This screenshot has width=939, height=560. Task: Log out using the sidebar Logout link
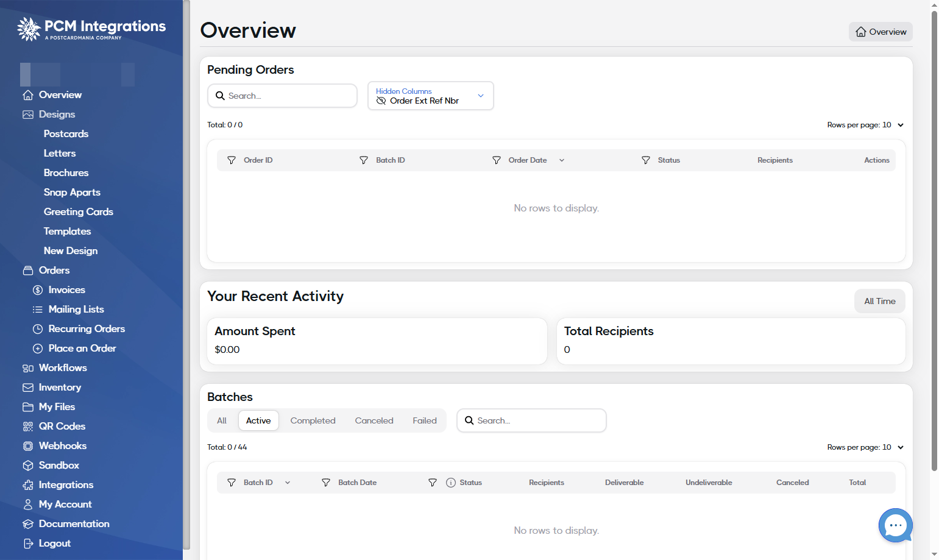tap(47, 544)
